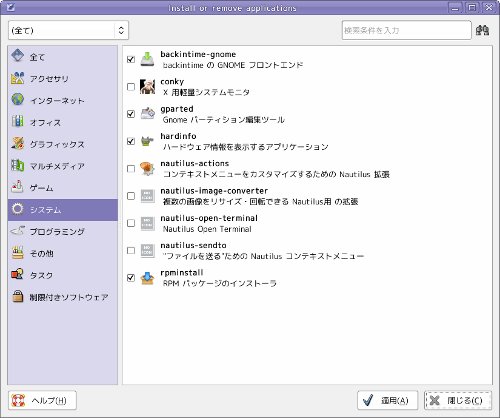Click the nautilus-actions package icon
The height and width of the screenshot is (418, 500).
click(x=147, y=169)
